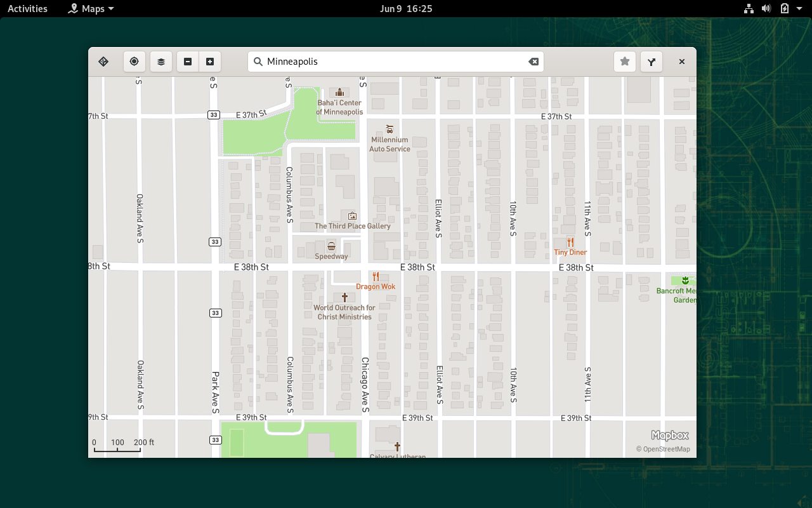Click The Third Place Gallery marker
Viewport: 812px width, 508px height.
(x=352, y=217)
